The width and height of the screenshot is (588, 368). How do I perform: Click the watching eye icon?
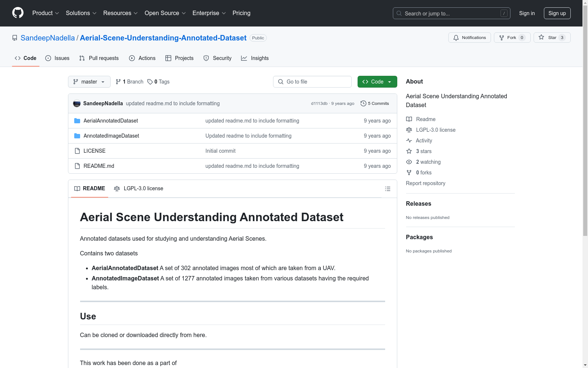tap(409, 162)
